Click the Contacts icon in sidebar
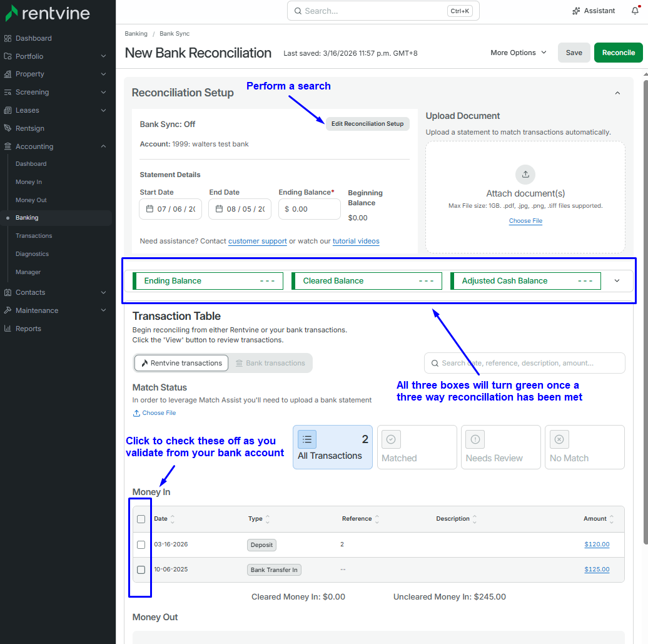Viewport: 648px width, 644px height. click(x=8, y=292)
